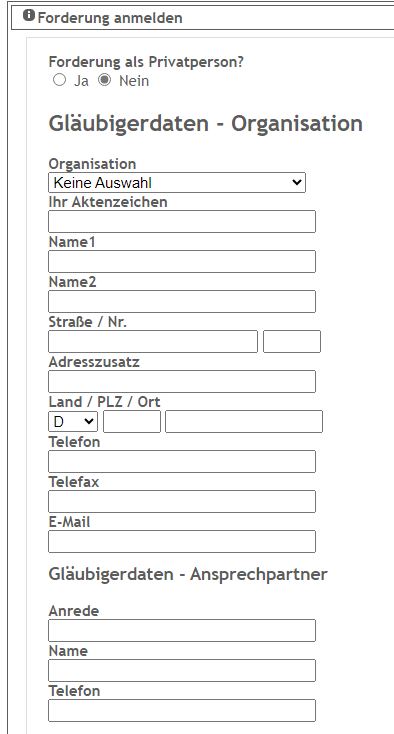Select the E-Mail input field
Screen dimensions: 394x734
182,542
